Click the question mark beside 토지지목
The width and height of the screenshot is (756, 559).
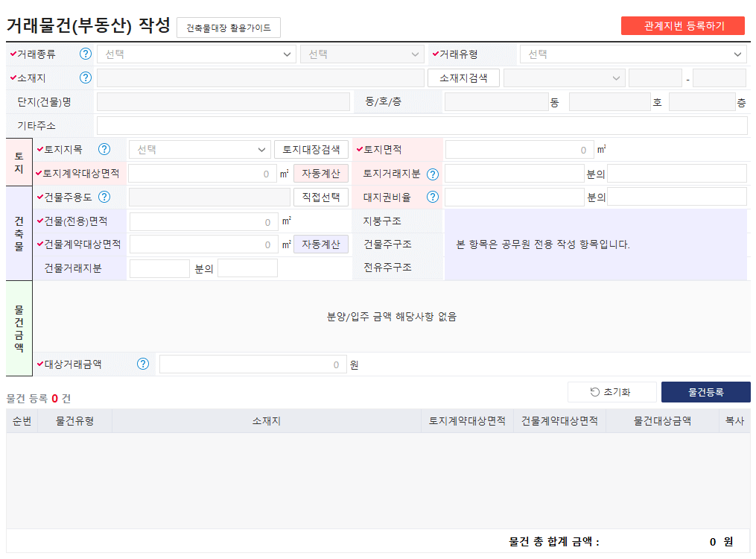coord(104,149)
